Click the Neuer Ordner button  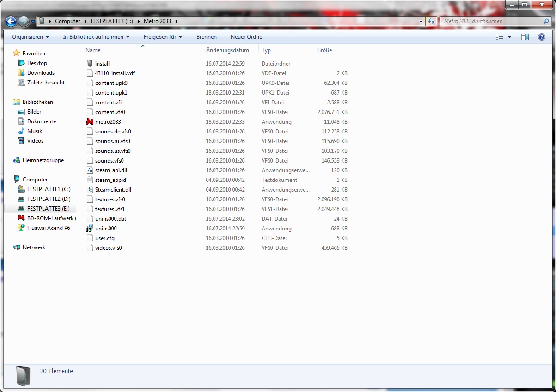[x=247, y=37]
